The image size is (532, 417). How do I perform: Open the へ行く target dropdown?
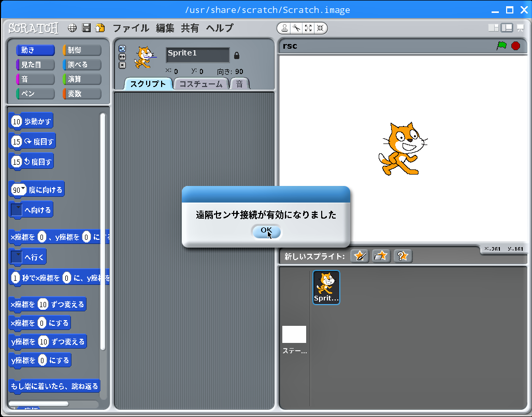click(x=17, y=257)
